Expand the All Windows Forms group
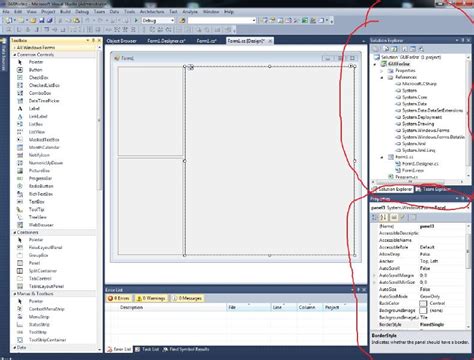Image resolution: width=474 pixels, height=360 pixels. [x=14, y=48]
